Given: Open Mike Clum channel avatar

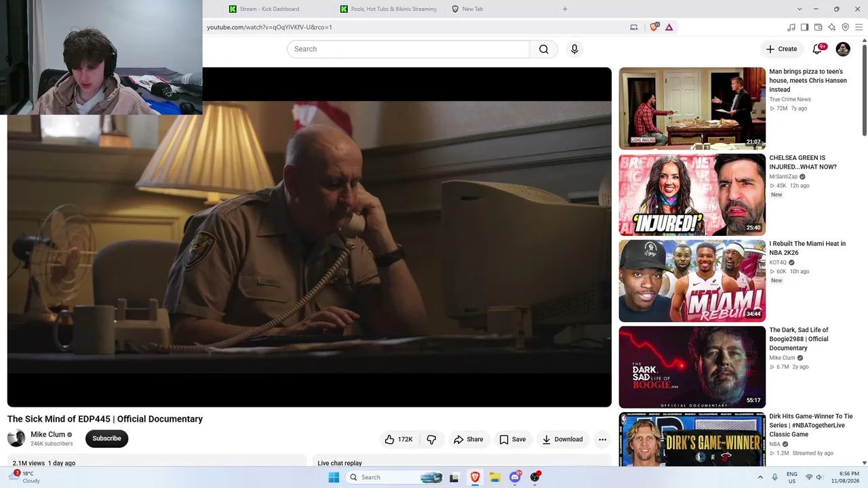Looking at the screenshot, I should [16, 439].
